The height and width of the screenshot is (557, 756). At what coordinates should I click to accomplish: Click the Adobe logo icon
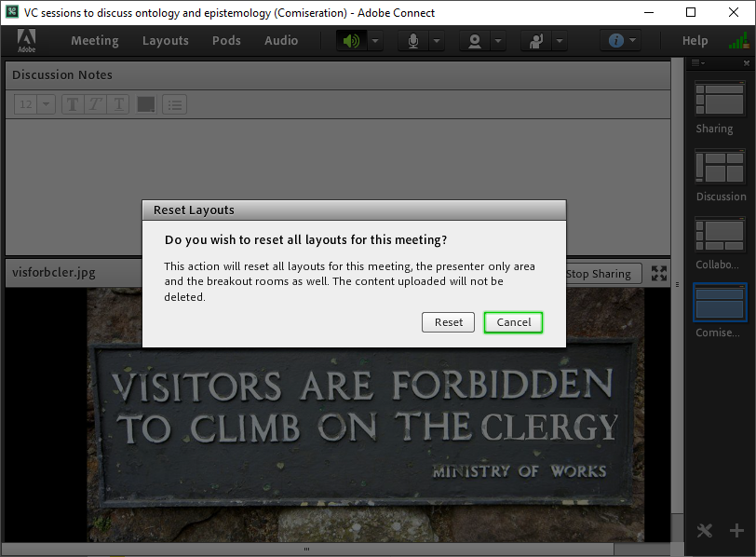point(26,40)
